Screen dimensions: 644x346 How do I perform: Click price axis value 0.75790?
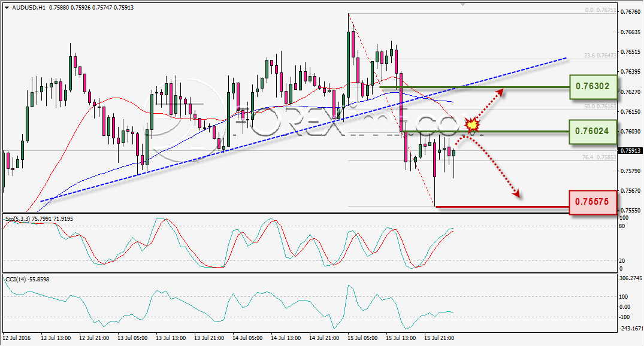[630, 171]
